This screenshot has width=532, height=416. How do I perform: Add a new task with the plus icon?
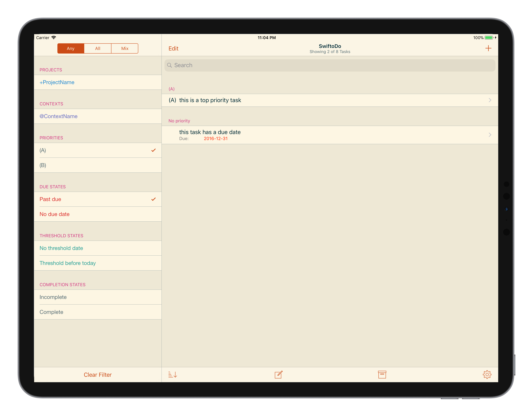(x=489, y=48)
